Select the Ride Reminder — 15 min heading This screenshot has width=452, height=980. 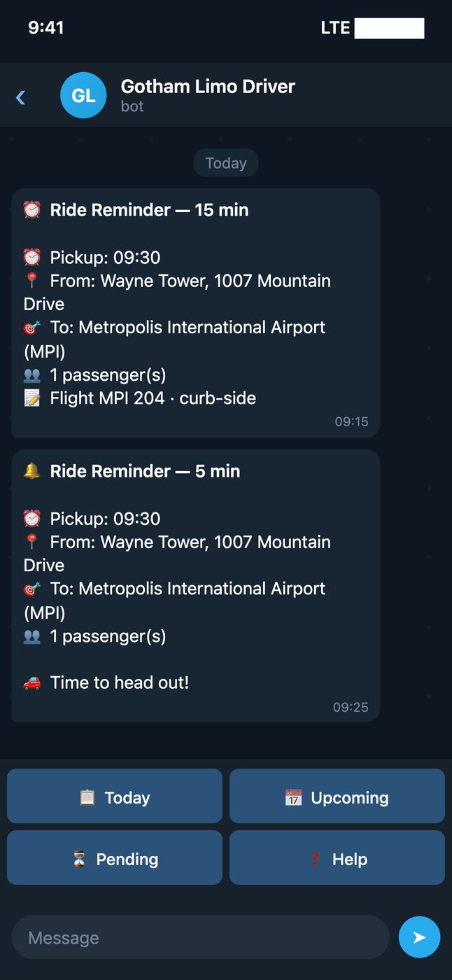point(149,210)
